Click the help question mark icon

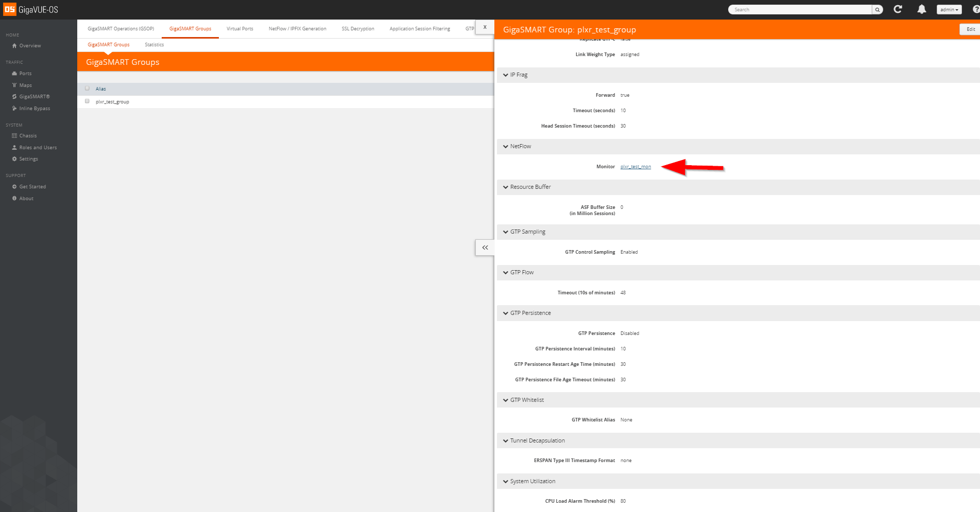click(976, 9)
